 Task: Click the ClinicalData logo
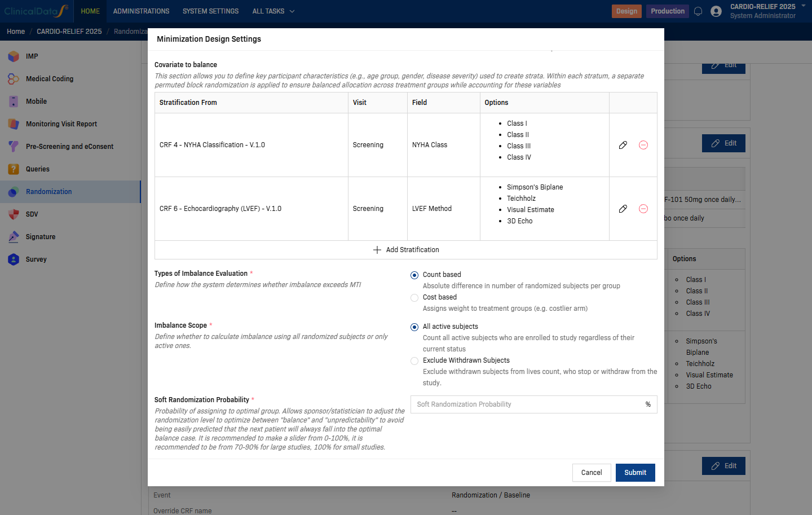coord(36,11)
